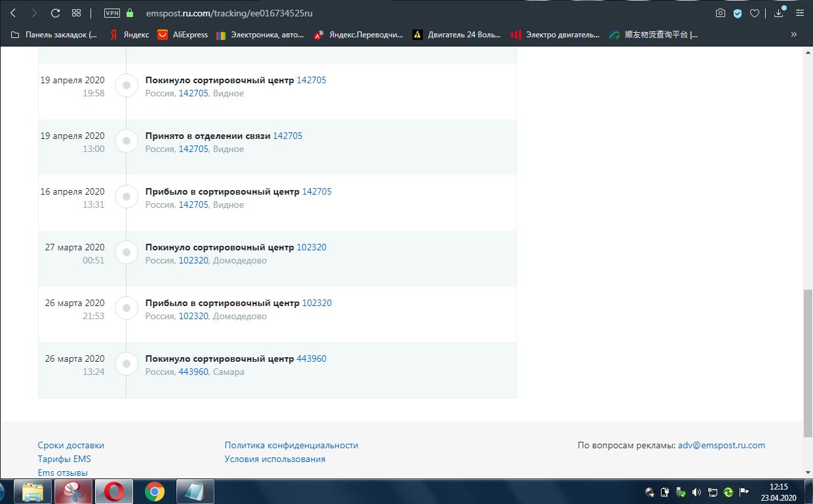
Task: Reload the tracking page
Action: [x=55, y=13]
